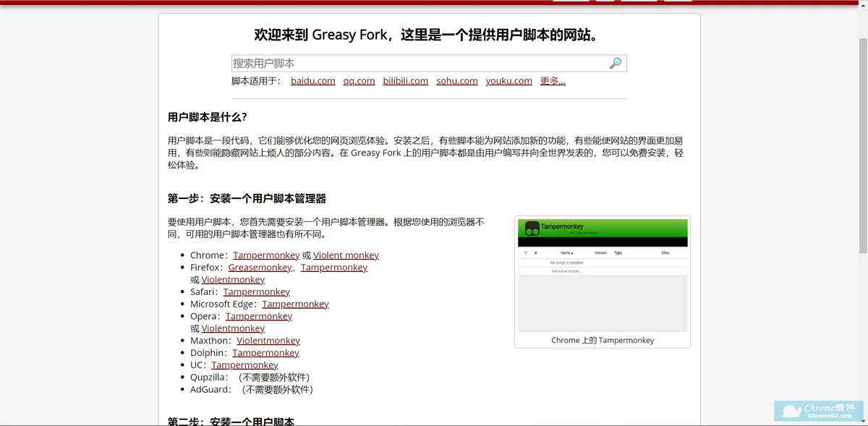Open Tampermonkey link for Chrome
Image resolution: width=868 pixels, height=426 pixels.
(266, 255)
